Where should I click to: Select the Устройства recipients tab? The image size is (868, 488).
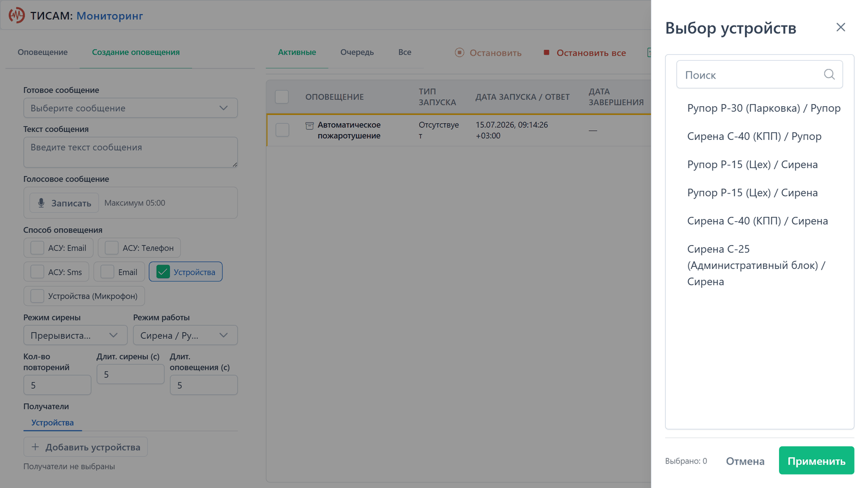coord(53,422)
